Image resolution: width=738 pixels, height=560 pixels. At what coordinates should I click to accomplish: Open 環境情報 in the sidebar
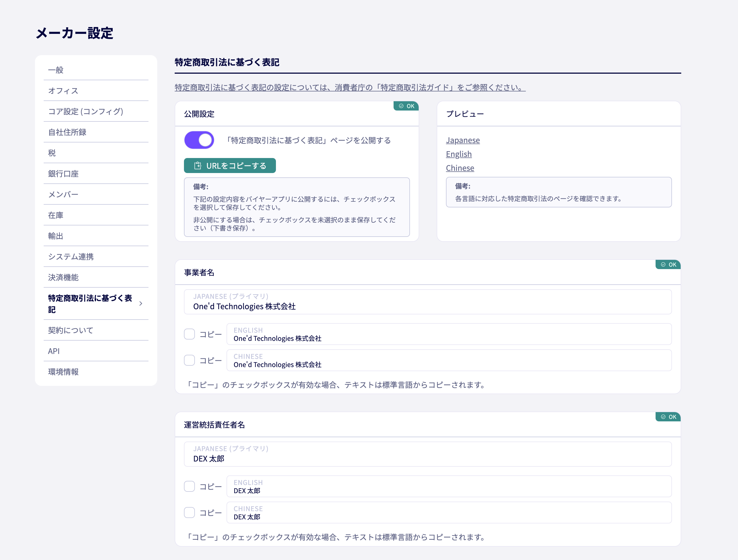[96, 372]
